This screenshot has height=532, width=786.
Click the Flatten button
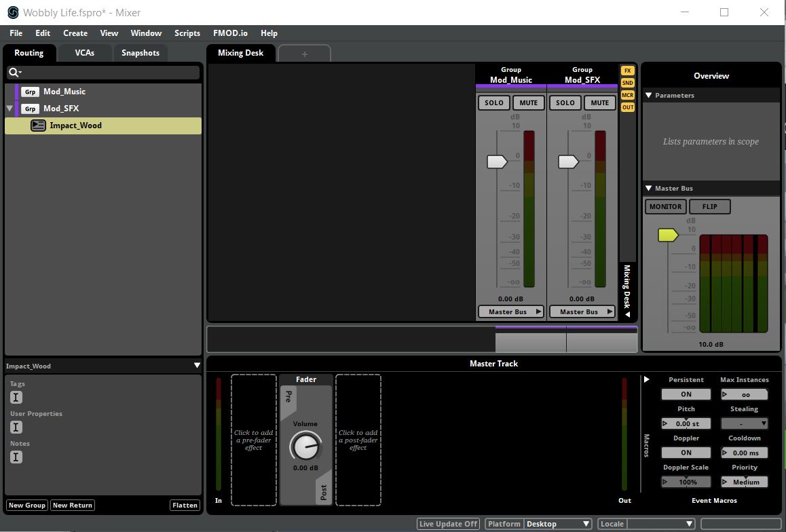[185, 506]
